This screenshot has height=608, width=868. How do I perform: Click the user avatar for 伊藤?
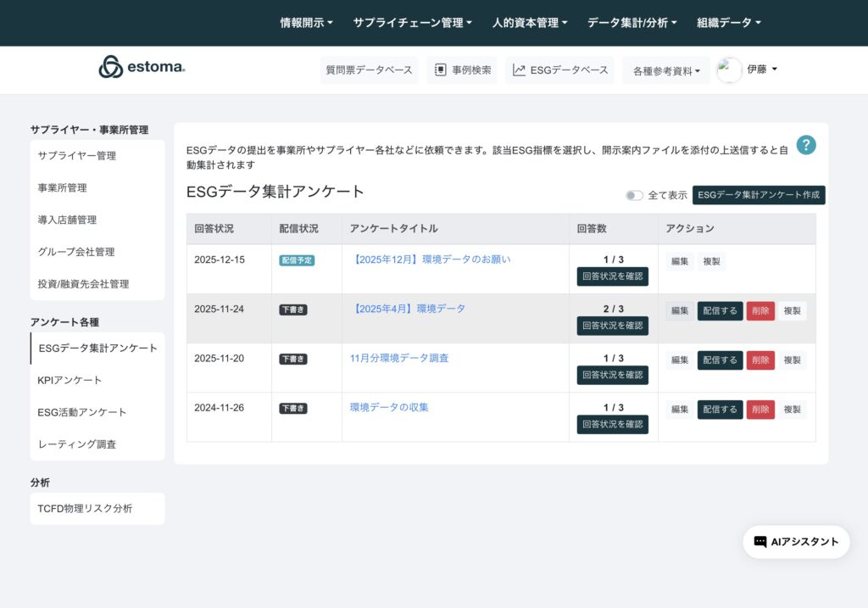point(729,70)
